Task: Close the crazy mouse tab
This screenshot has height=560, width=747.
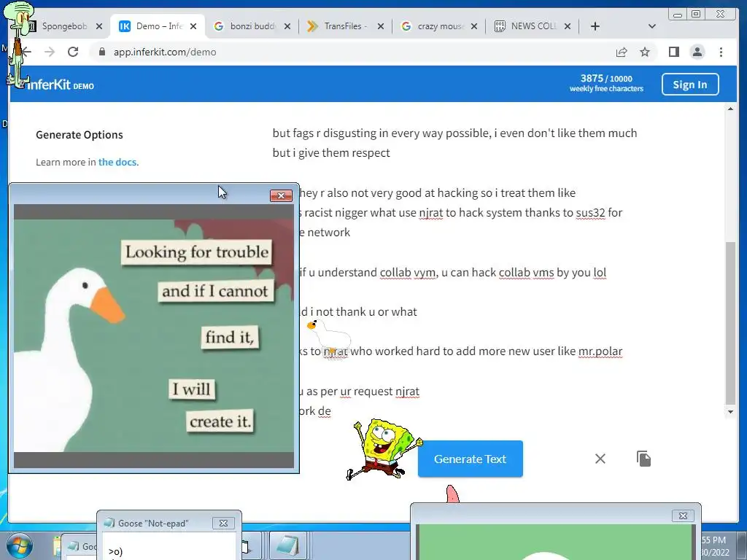Action: click(x=474, y=26)
